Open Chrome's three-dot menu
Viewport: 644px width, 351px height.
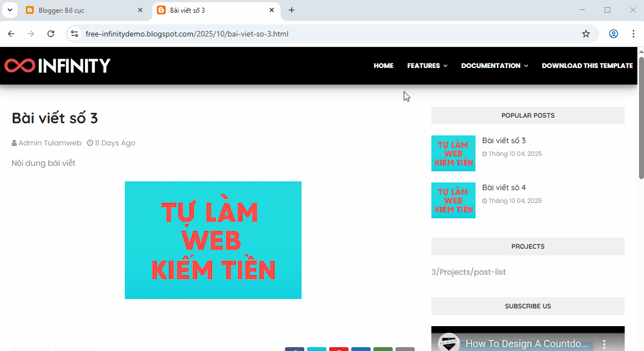[x=633, y=34]
